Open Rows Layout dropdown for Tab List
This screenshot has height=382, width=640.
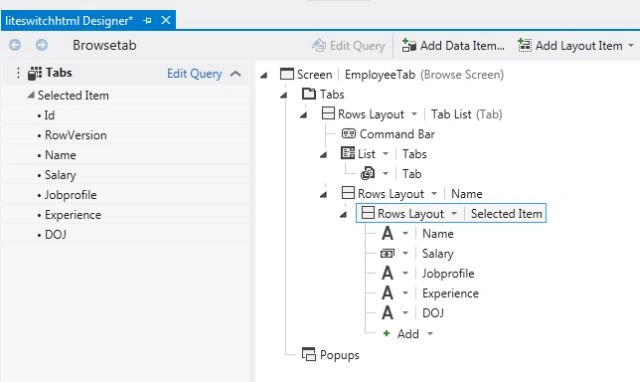pos(414,114)
